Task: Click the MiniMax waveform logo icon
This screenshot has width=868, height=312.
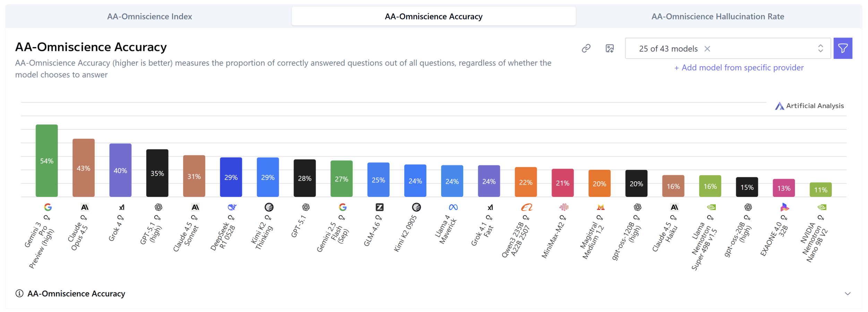Action: [x=564, y=207]
